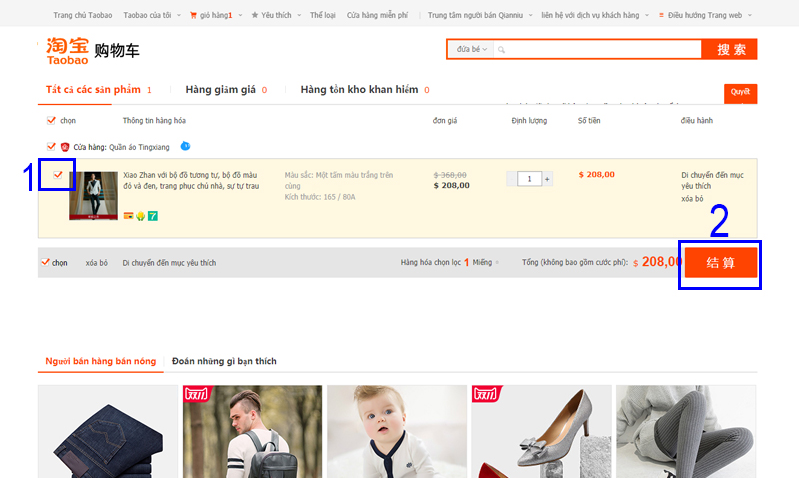This screenshot has height=478, width=799.
Task: Open 'Cửa hàng miễn phí' link
Action: pos(377,15)
